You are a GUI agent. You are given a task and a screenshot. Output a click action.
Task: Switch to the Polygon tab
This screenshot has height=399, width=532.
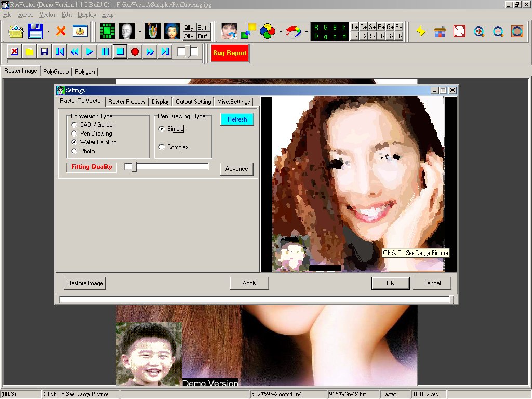[85, 72]
